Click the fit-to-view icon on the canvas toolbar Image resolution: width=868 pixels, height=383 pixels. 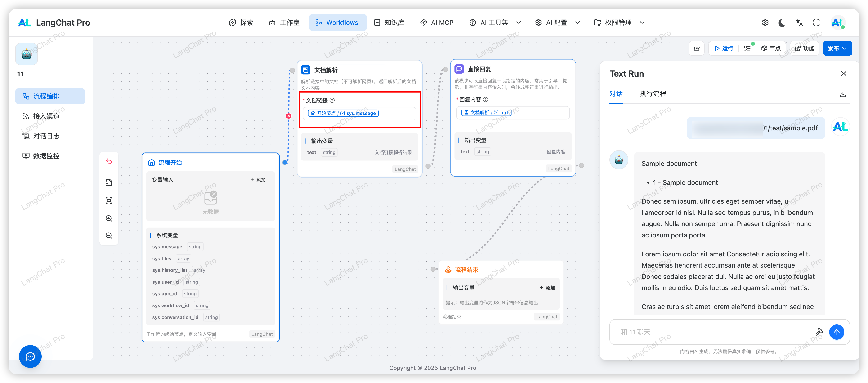click(x=109, y=200)
